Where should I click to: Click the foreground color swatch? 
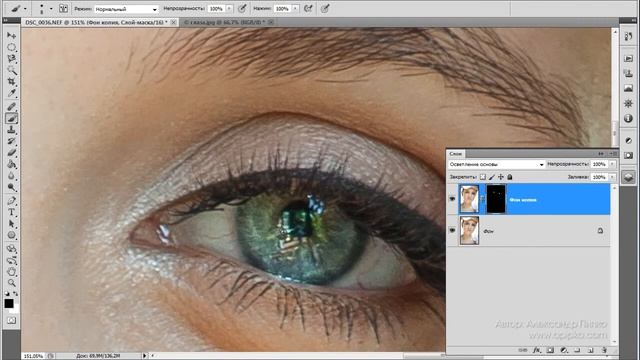point(9,303)
